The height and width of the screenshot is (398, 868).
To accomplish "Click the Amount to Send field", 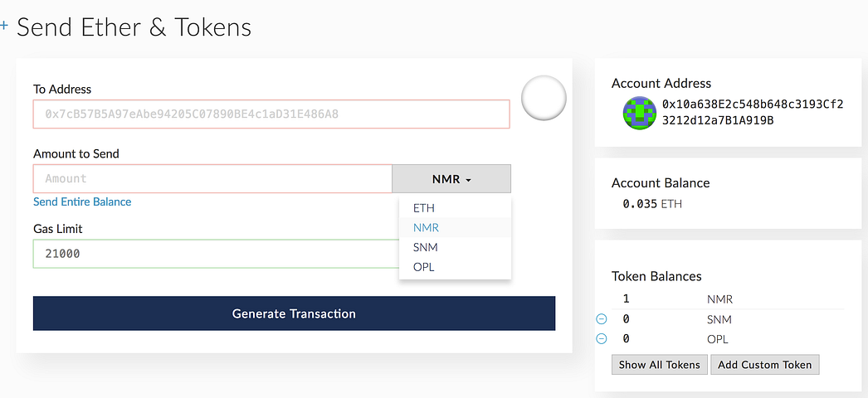I will click(x=212, y=179).
